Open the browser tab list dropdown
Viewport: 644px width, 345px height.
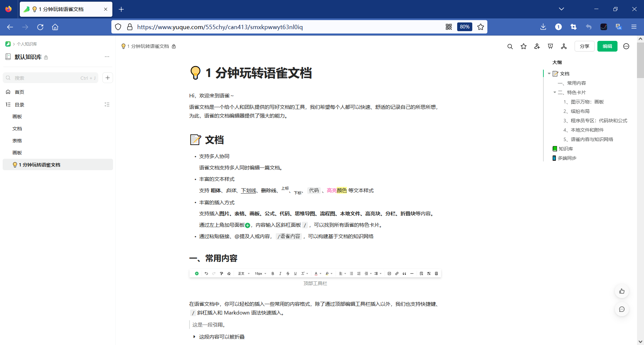click(561, 9)
